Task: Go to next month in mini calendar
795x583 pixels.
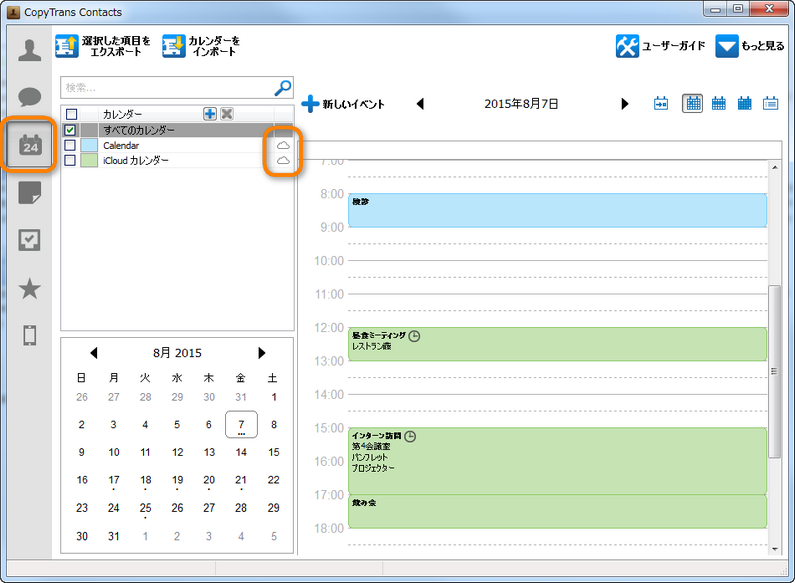Action: click(262, 353)
